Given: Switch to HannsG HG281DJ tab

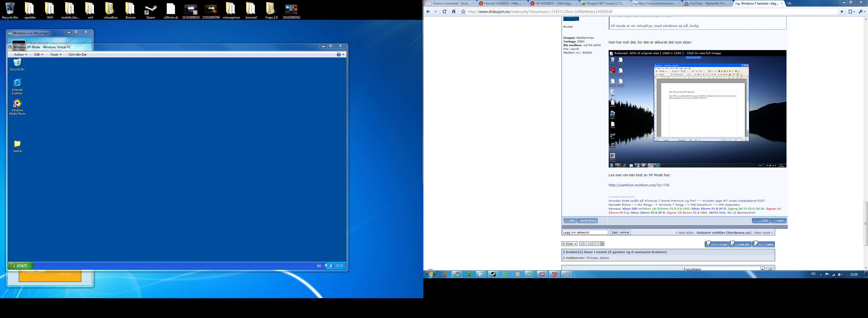Looking at the screenshot, I should [x=502, y=3].
